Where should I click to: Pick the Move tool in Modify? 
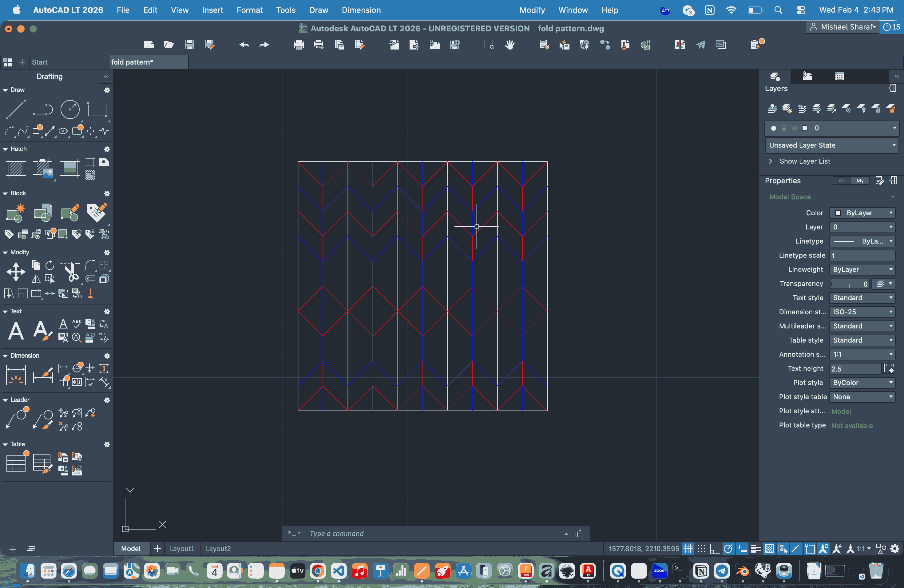[x=16, y=272]
